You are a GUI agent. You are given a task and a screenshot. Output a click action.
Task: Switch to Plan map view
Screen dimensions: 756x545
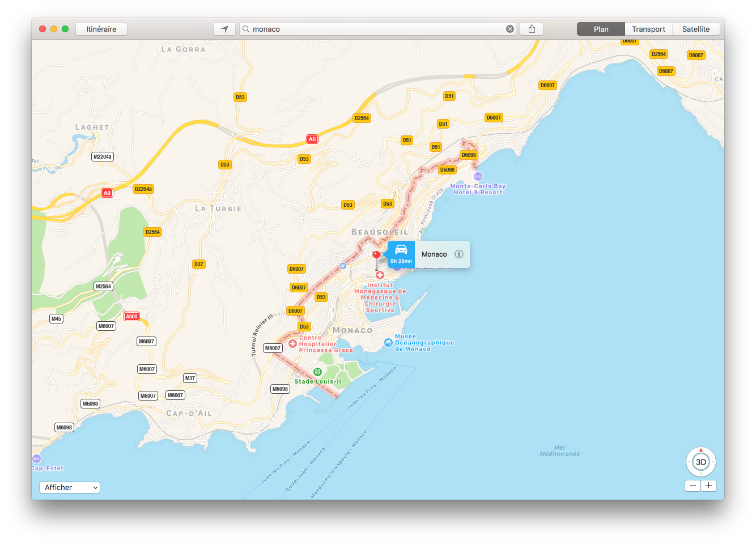click(601, 29)
